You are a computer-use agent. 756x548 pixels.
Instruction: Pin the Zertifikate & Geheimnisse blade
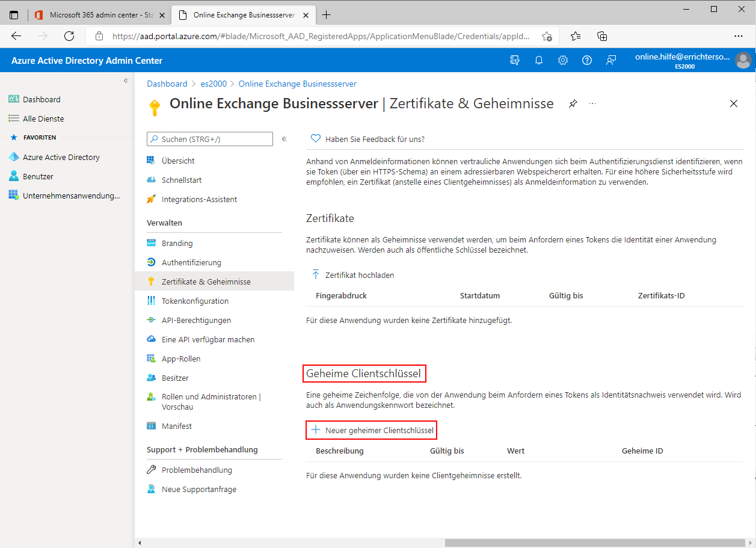pyautogui.click(x=573, y=103)
